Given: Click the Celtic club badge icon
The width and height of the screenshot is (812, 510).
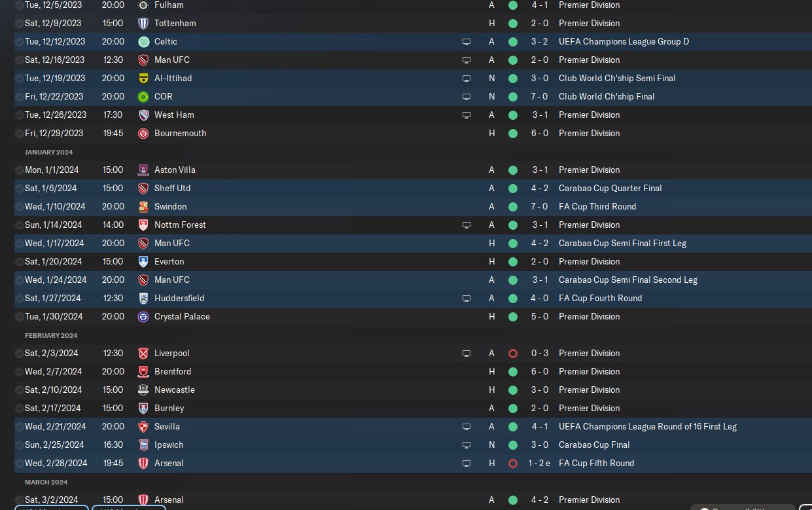Looking at the screenshot, I should pyautogui.click(x=143, y=41).
